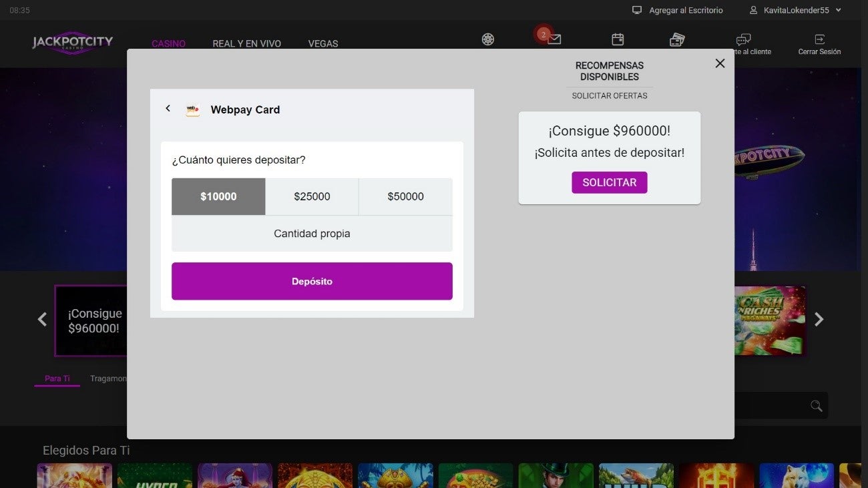Select the $50000 deposit amount
Viewport: 868px width, 488px height.
point(406,196)
